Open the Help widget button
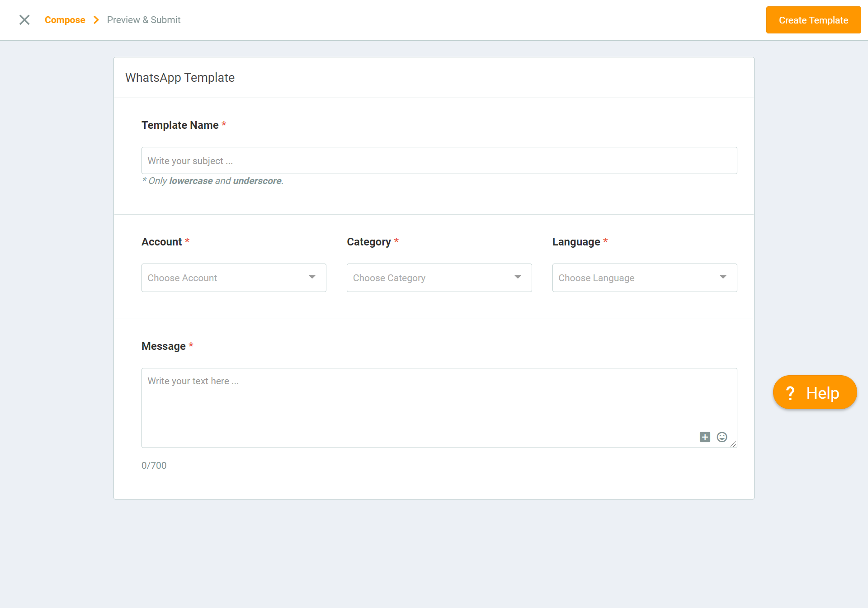This screenshot has height=608, width=868. pos(815,392)
